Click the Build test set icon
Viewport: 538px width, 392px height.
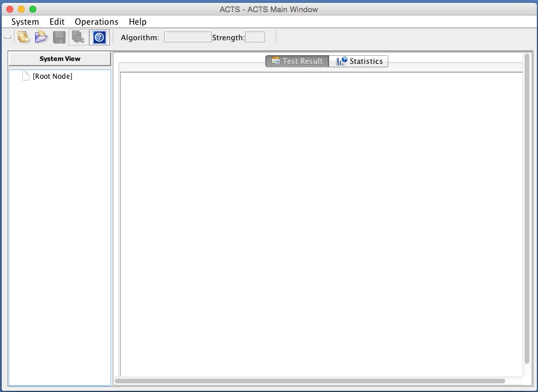pos(78,37)
